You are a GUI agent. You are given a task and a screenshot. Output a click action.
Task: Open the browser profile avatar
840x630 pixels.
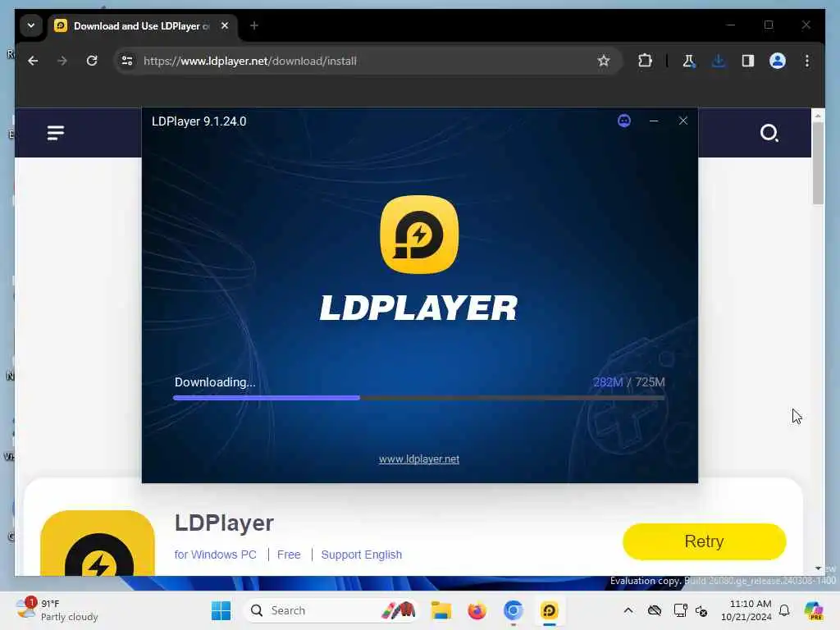(x=778, y=61)
